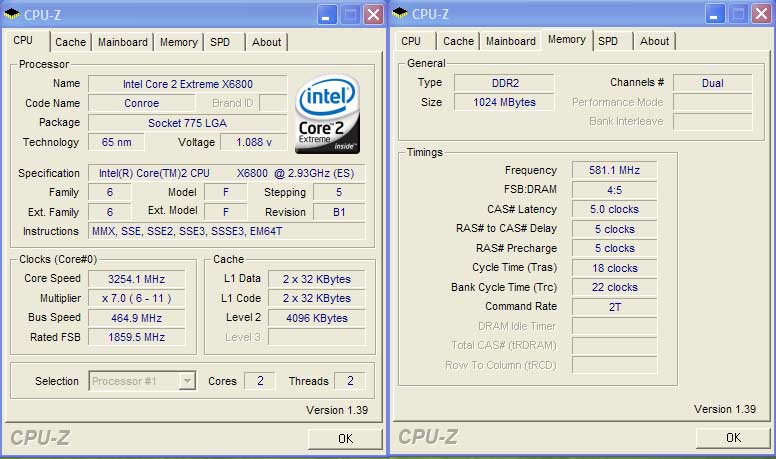Click the Threads count field
Screen dimensions: 776x459
coord(350,381)
